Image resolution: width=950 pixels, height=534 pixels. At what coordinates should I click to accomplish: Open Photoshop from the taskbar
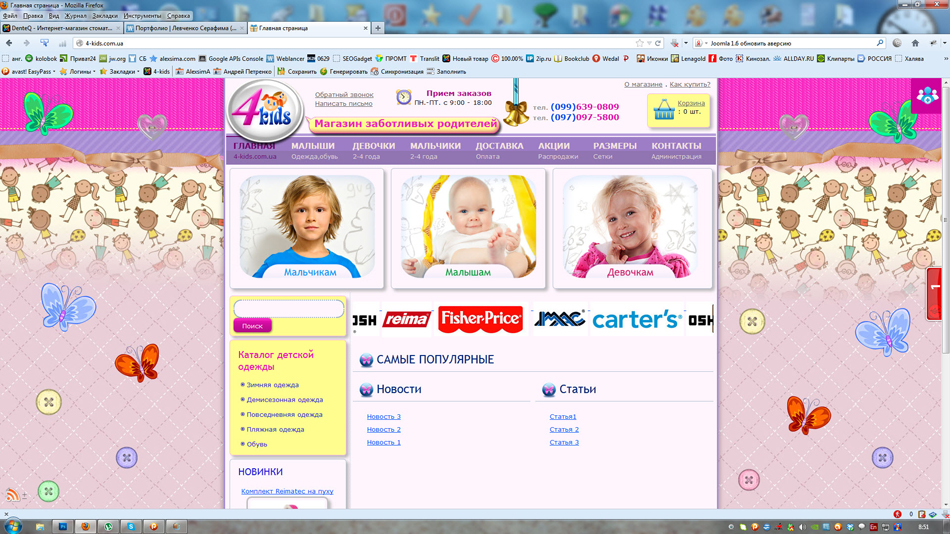point(62,527)
